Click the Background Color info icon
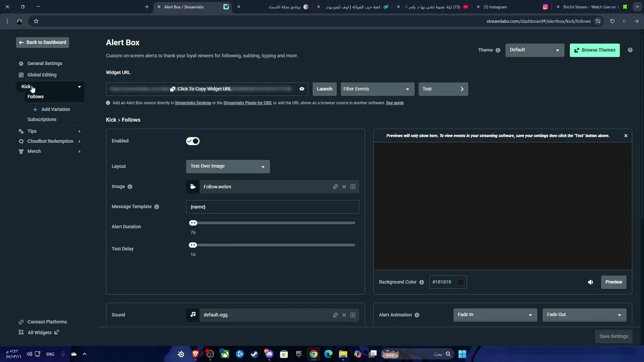 tap(422, 282)
